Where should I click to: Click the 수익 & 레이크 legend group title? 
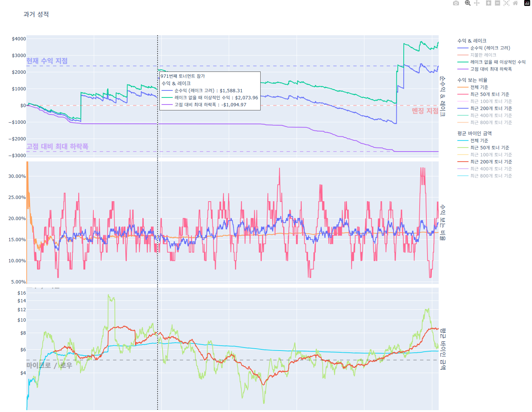(x=472, y=41)
